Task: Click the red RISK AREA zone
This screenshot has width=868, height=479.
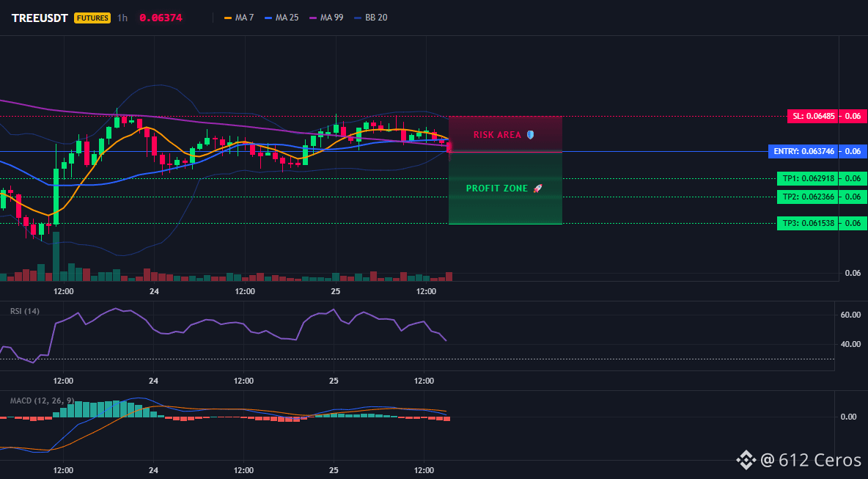Action: [x=505, y=134]
